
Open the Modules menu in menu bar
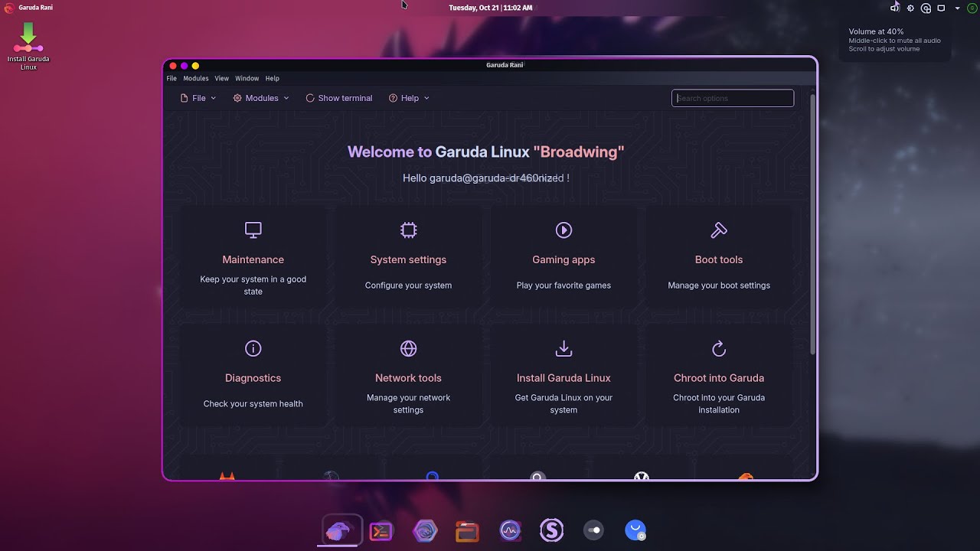(x=196, y=78)
